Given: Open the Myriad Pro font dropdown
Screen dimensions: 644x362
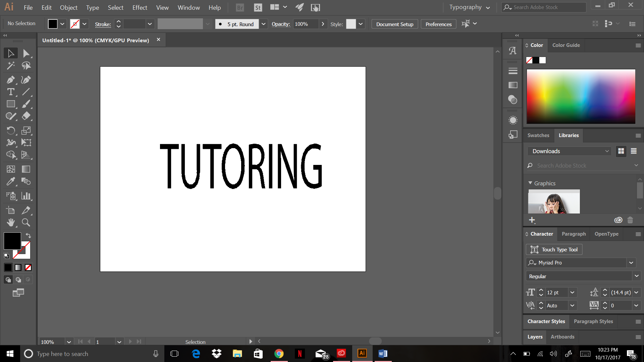Looking at the screenshot, I should (631, 263).
